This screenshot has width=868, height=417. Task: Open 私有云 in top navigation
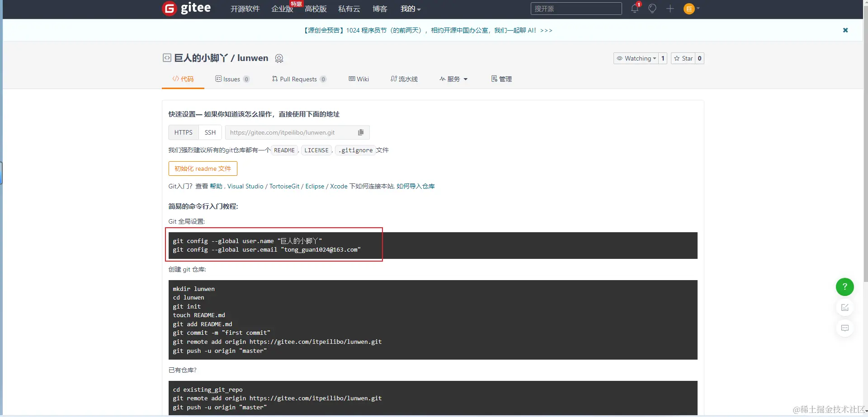click(x=349, y=9)
